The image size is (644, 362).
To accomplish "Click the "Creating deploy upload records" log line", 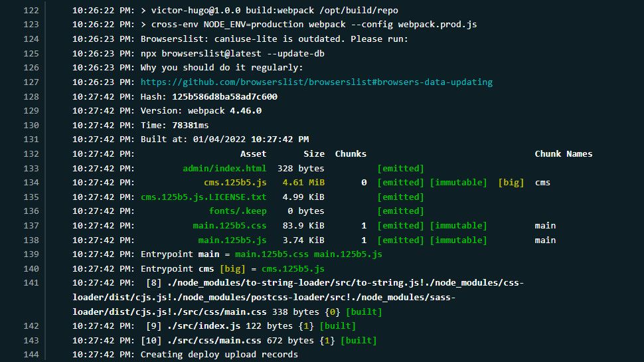I will 219,355.
